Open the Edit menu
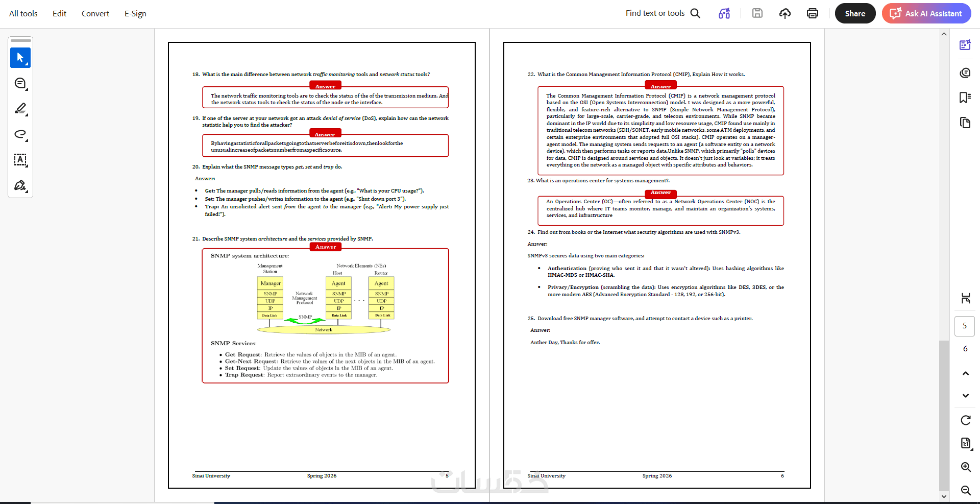 click(x=59, y=13)
